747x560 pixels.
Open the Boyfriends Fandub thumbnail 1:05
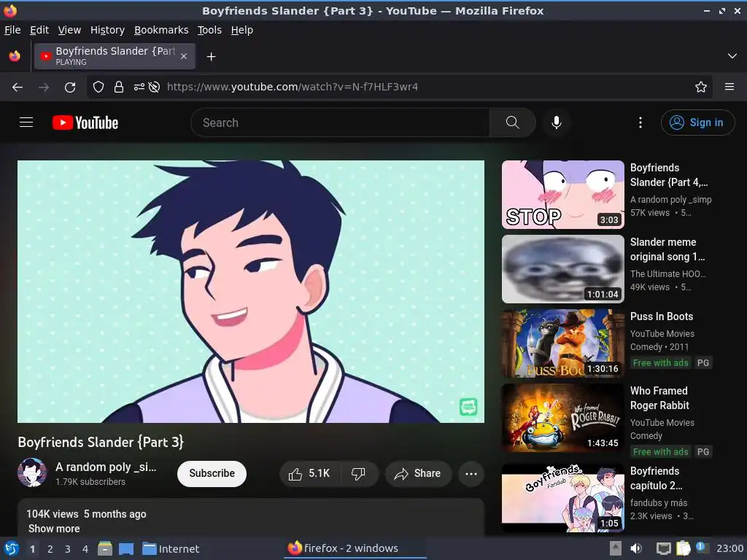click(562, 498)
